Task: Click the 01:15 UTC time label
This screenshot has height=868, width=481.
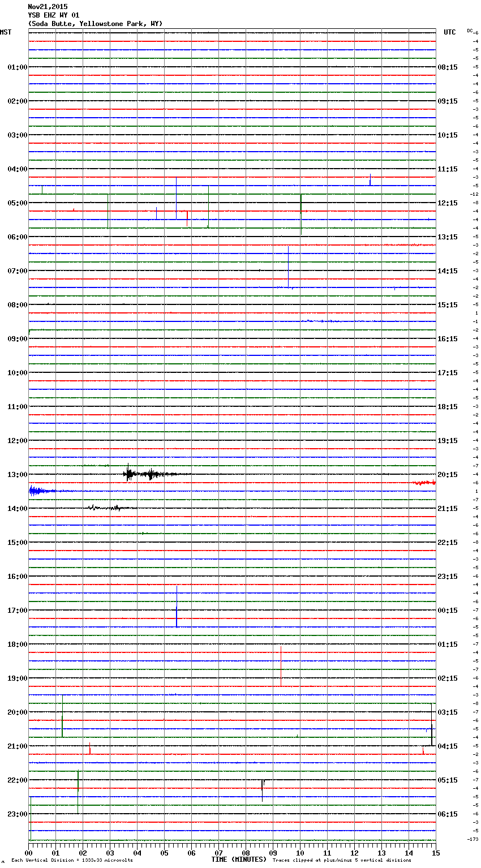Action: pyautogui.click(x=448, y=644)
